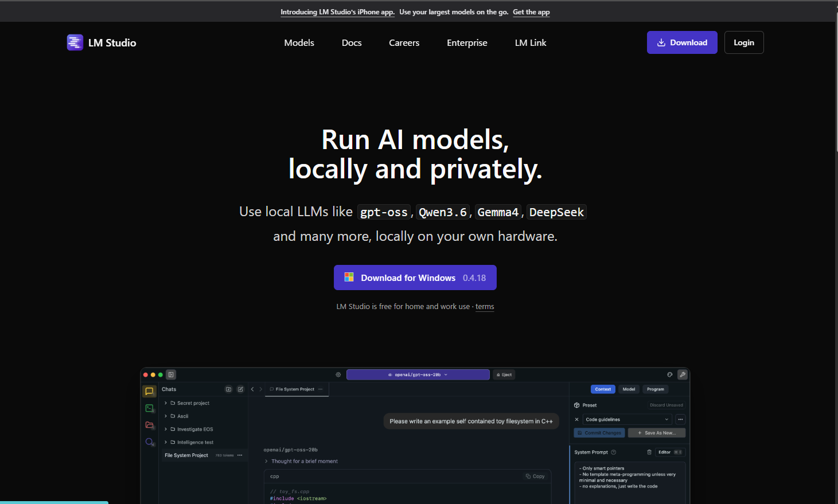Viewport: 838px width, 504px height.
Task: Open the openai/gpt-oss-20b model selector
Action: click(x=418, y=374)
